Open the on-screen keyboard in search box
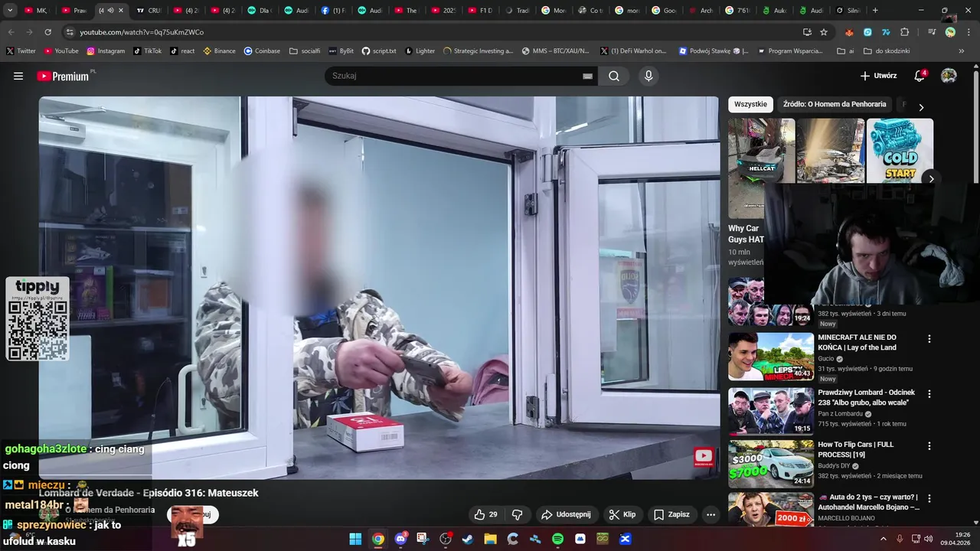The image size is (980, 551). (587, 76)
